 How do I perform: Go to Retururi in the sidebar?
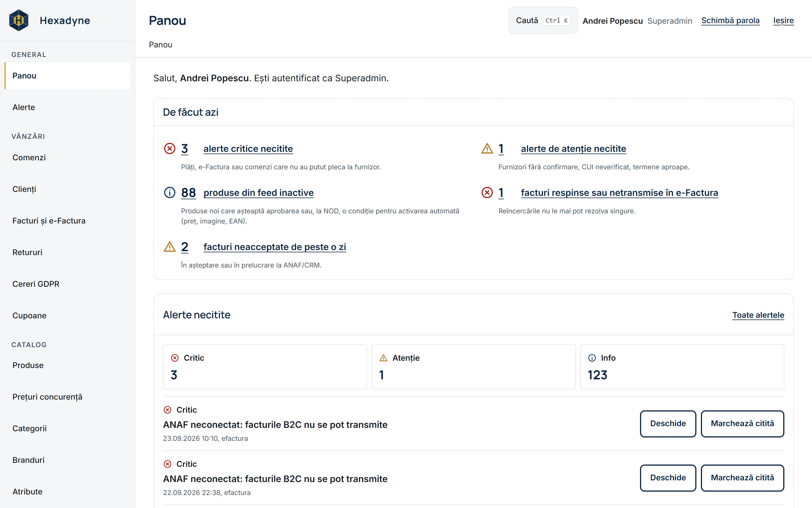click(67, 252)
